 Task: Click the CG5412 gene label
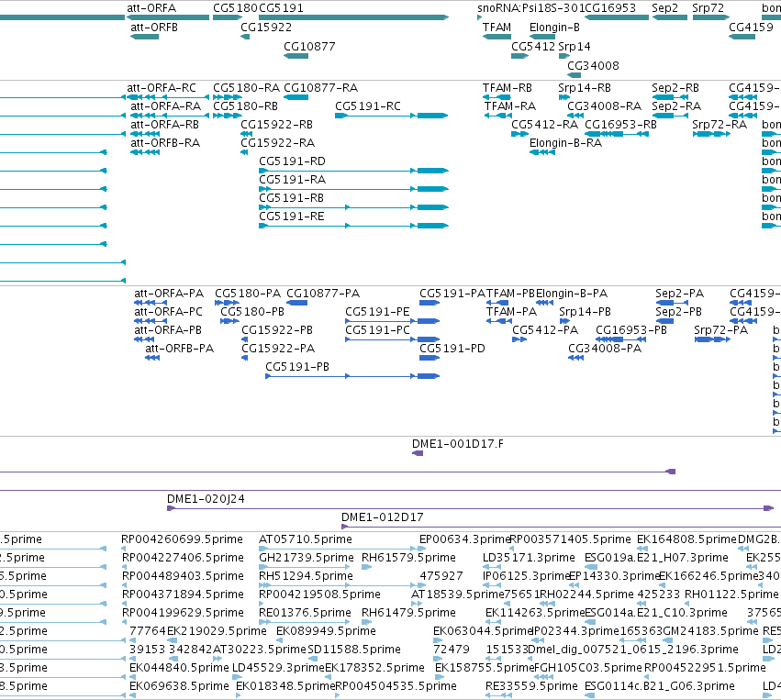533,46
